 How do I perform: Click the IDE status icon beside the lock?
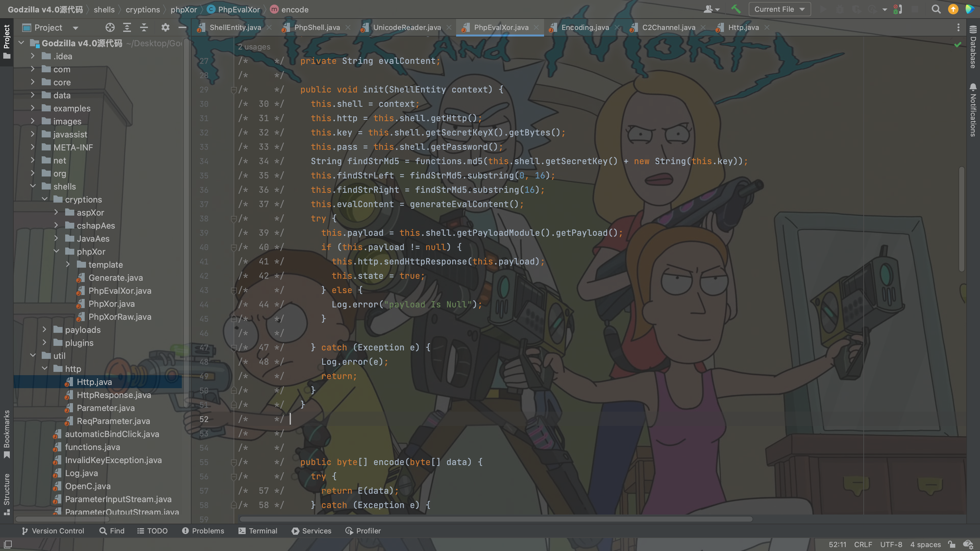[968, 544]
